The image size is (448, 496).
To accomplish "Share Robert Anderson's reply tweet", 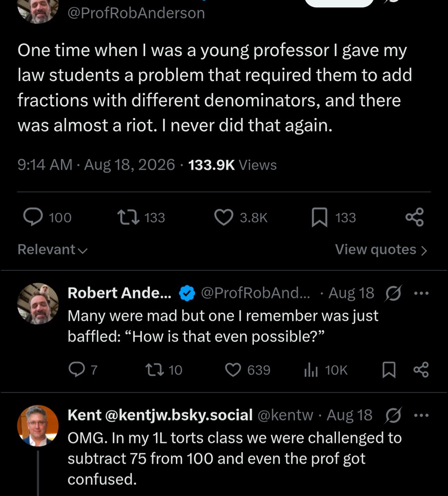I will [x=421, y=370].
